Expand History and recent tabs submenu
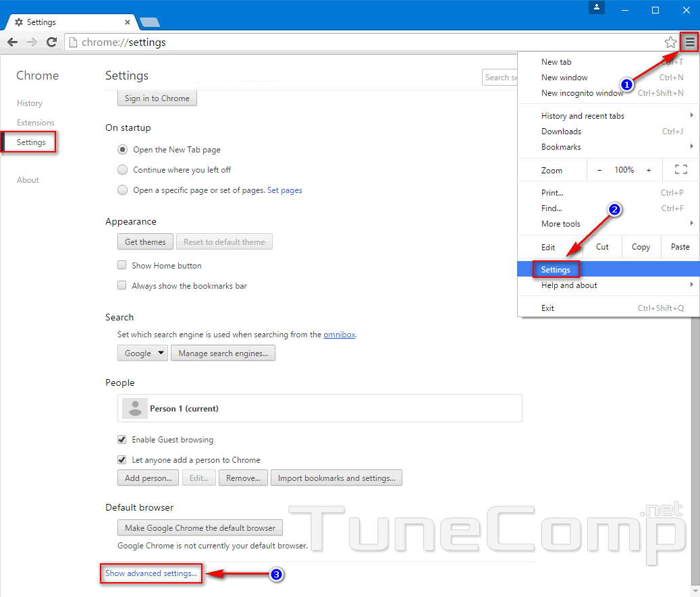This screenshot has height=597, width=700. tap(608, 115)
